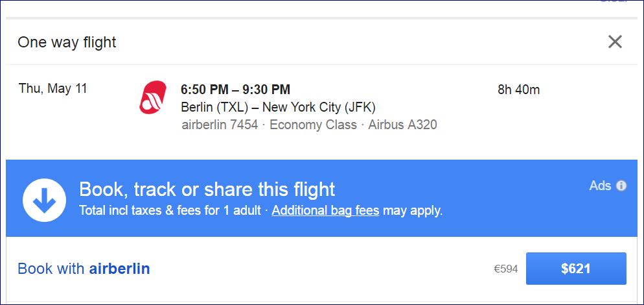Select the One way flight heading
Image resolution: width=644 pixels, height=305 pixels.
tap(67, 43)
